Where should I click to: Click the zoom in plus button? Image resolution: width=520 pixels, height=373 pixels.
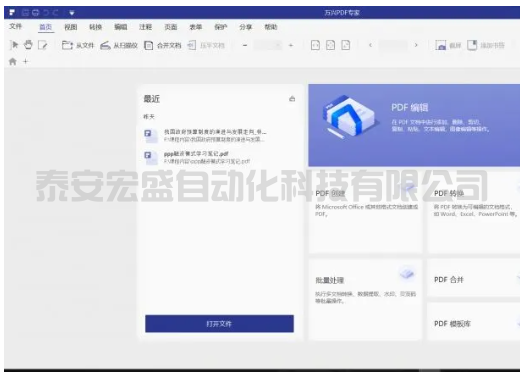(291, 45)
